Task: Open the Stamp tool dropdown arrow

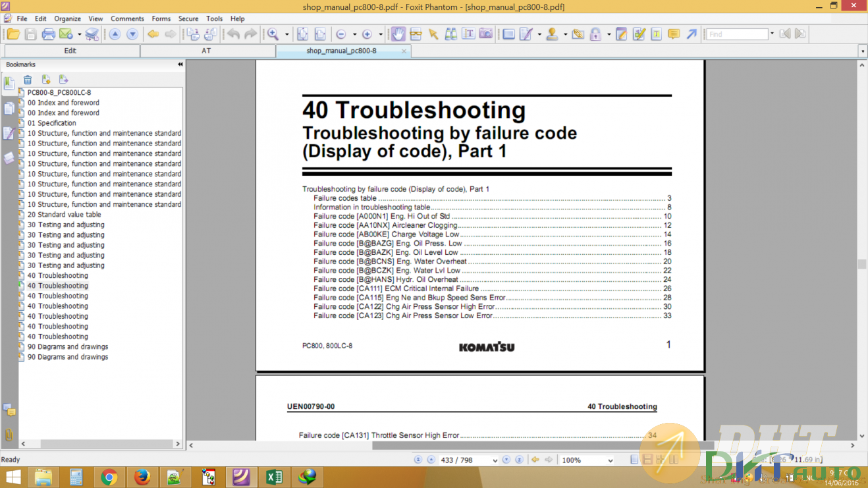Action: point(565,35)
